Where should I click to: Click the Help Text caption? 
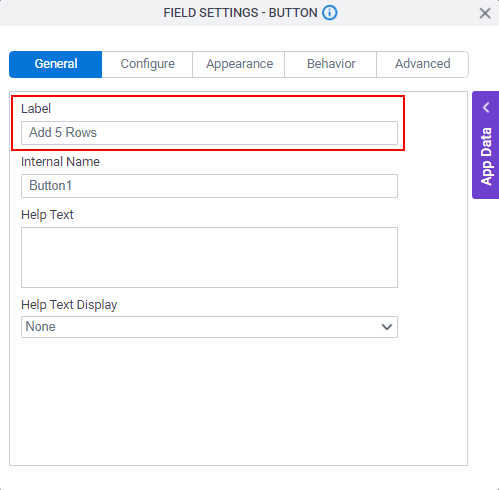point(47,215)
